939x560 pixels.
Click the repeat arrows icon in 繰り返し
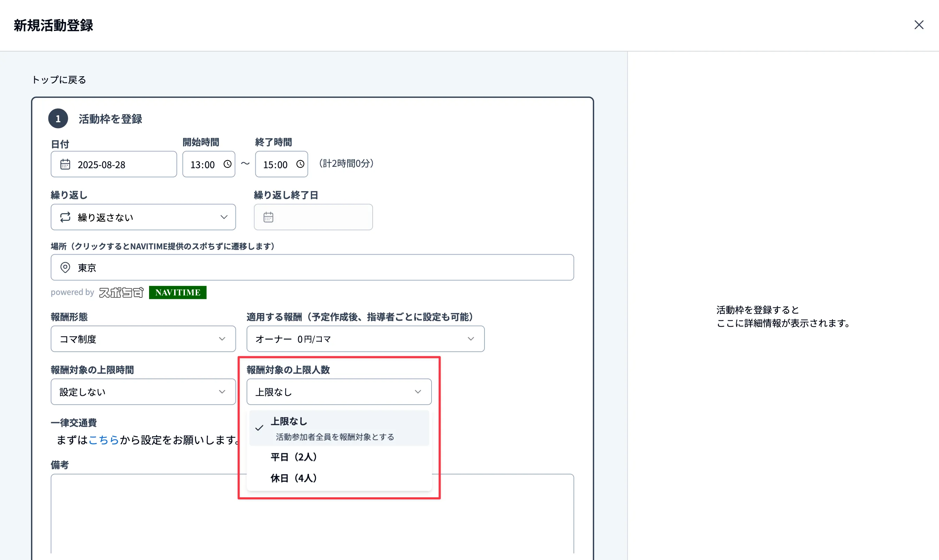pyautogui.click(x=65, y=217)
